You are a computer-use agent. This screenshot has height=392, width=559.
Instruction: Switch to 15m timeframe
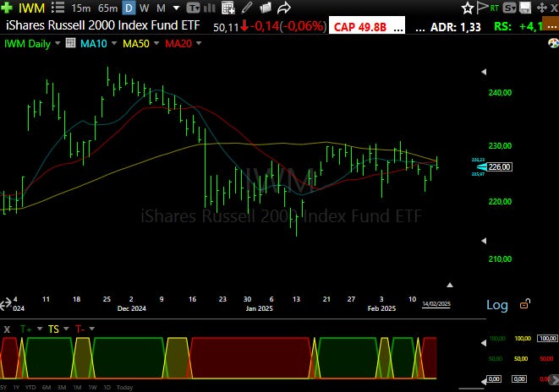tap(80, 8)
